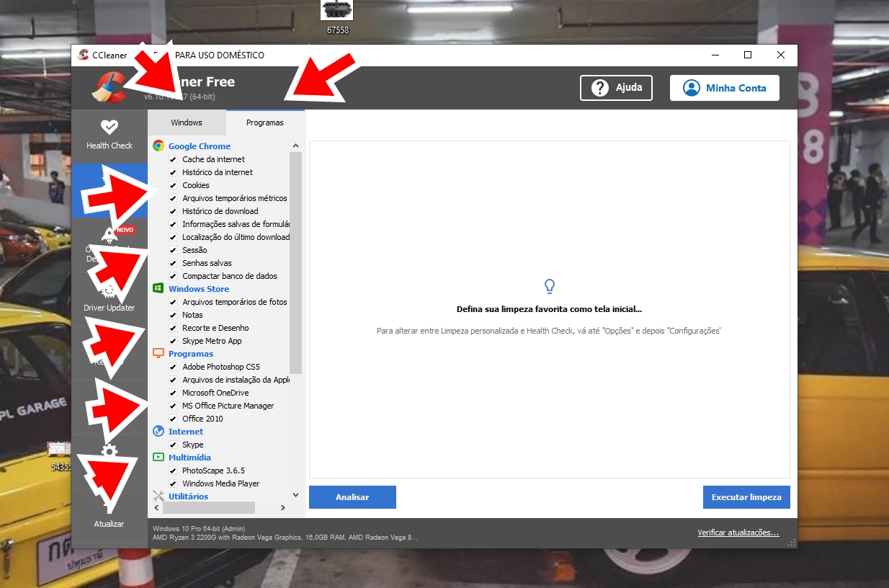Click the lightbulb tip icon in the main panel
The height and width of the screenshot is (588, 889).
(550, 286)
